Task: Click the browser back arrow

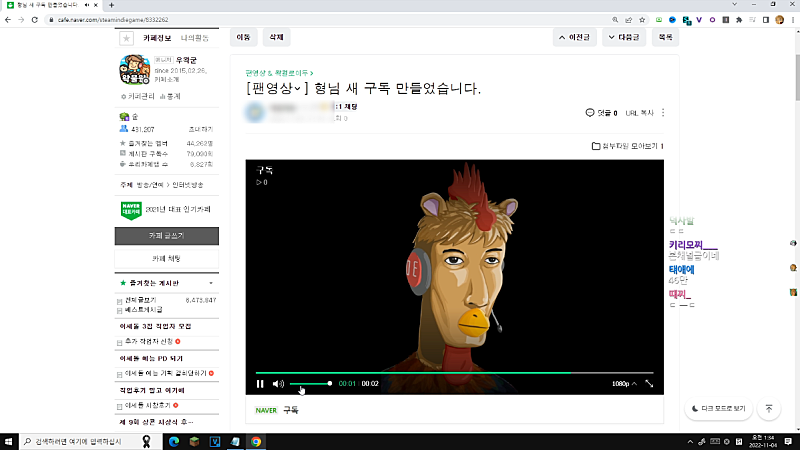Action: (x=8, y=20)
